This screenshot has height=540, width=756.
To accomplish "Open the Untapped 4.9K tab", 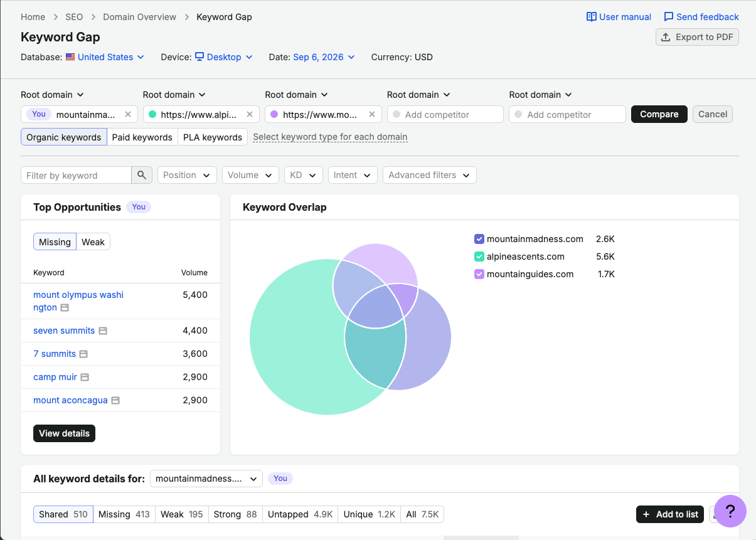I will pos(301,514).
